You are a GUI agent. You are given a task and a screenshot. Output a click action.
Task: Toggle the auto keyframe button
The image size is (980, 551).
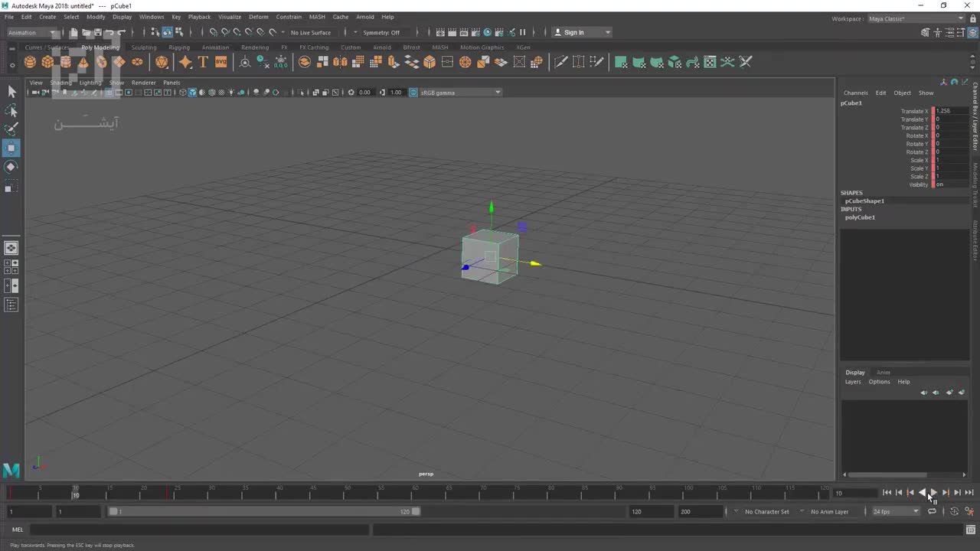[954, 511]
